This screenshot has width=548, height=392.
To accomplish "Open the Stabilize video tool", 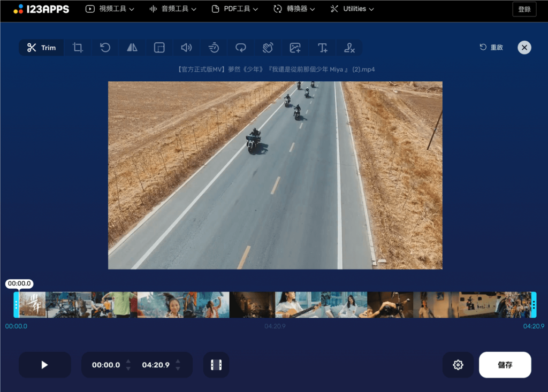I will [268, 48].
